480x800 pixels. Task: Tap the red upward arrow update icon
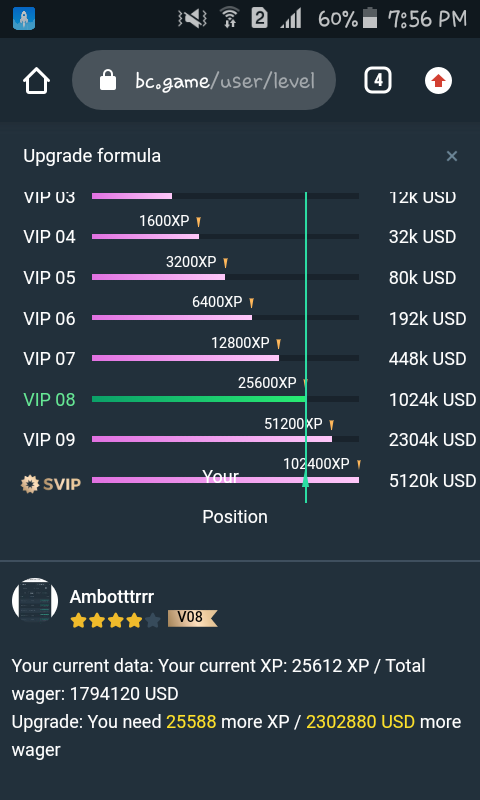(438, 81)
